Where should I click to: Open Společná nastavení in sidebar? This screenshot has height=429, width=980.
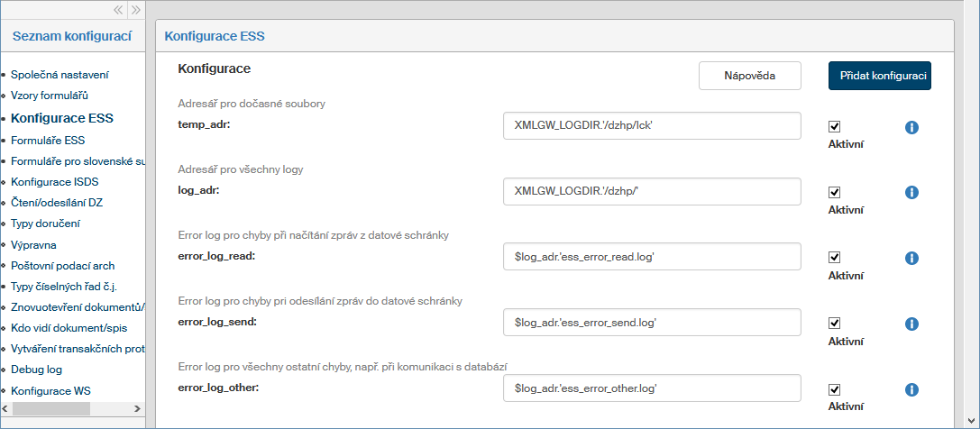[x=60, y=74]
